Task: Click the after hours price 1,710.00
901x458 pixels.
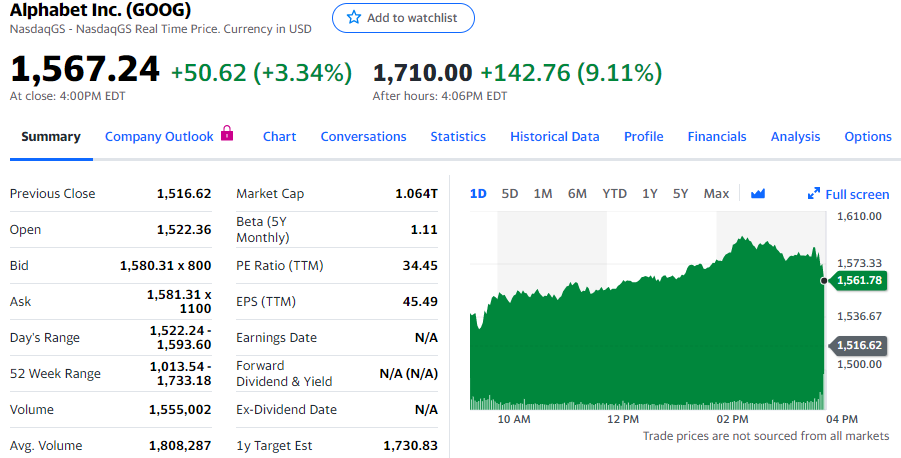Action: 422,73
